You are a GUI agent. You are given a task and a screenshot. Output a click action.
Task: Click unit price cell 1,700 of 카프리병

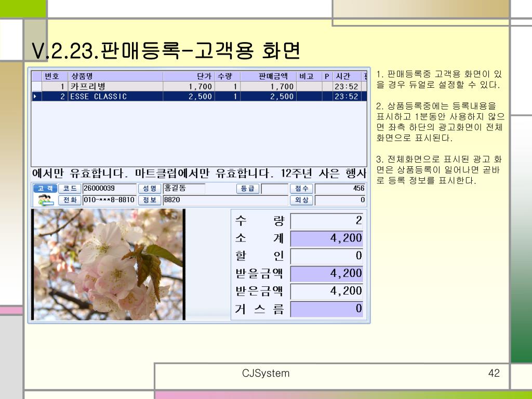(189, 87)
